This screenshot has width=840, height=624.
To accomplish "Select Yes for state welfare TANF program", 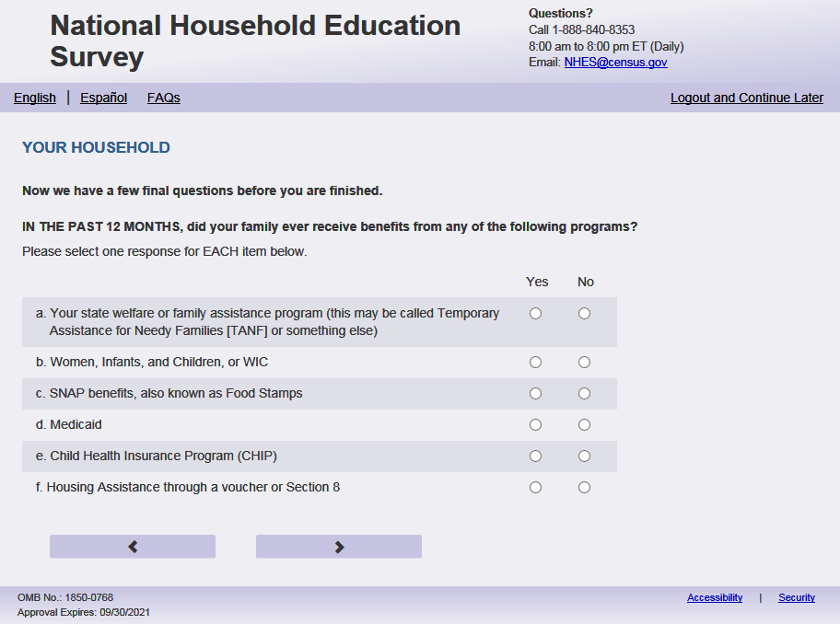I will 536,314.
